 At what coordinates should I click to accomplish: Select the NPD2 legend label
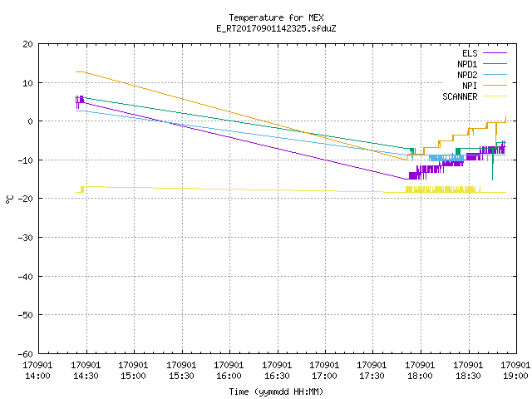(467, 75)
